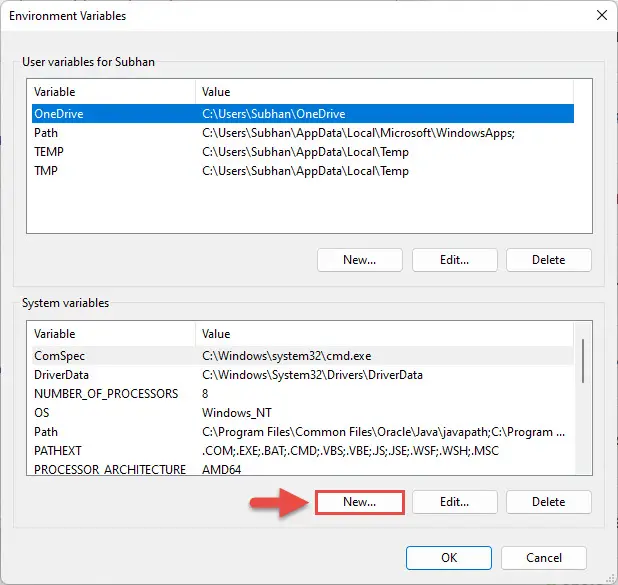Confirm with the OK button

[x=449, y=558]
